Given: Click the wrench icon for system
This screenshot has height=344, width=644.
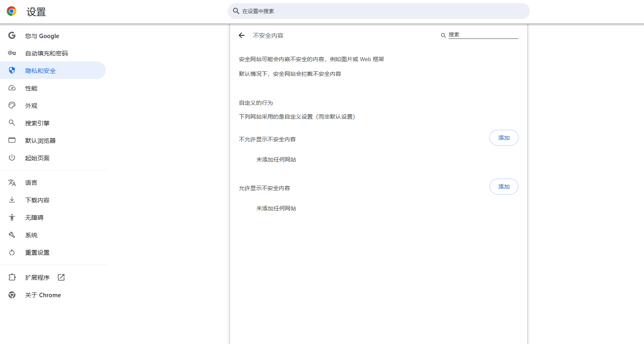Looking at the screenshot, I should [x=12, y=235].
